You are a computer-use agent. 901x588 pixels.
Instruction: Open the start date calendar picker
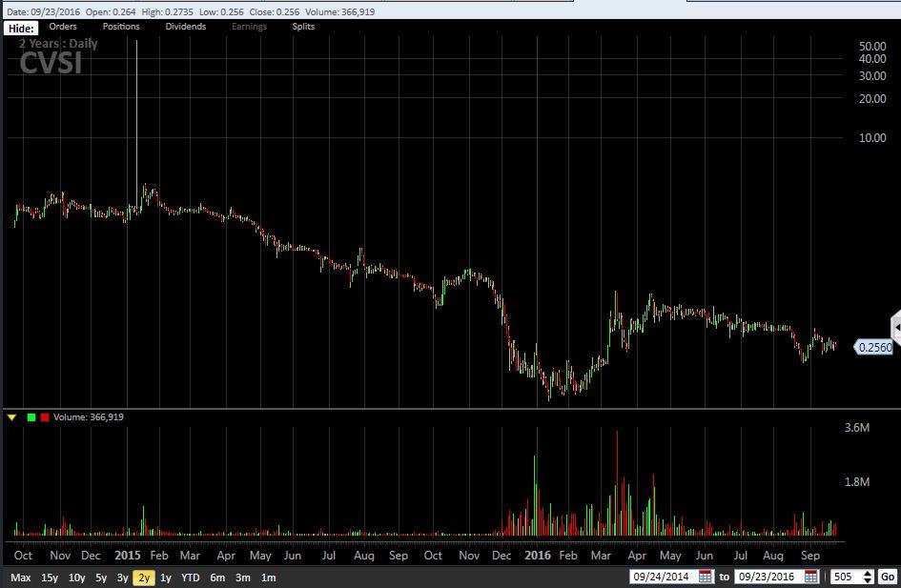pyautogui.click(x=706, y=577)
